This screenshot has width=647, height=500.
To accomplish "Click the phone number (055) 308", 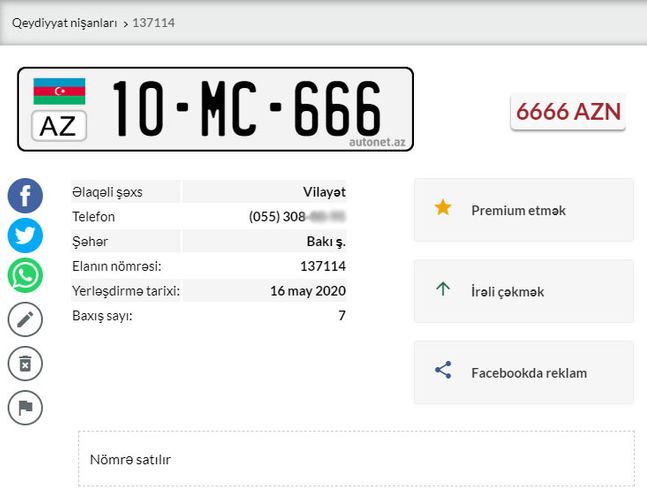I will point(297,217).
